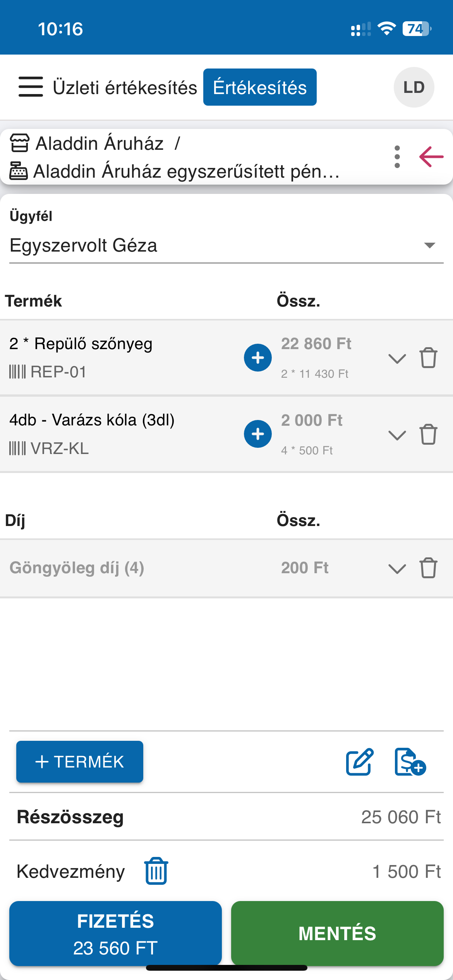The height and width of the screenshot is (980, 453).
Task: Remove the Kedvezmény discount with trash icon
Action: point(156,871)
